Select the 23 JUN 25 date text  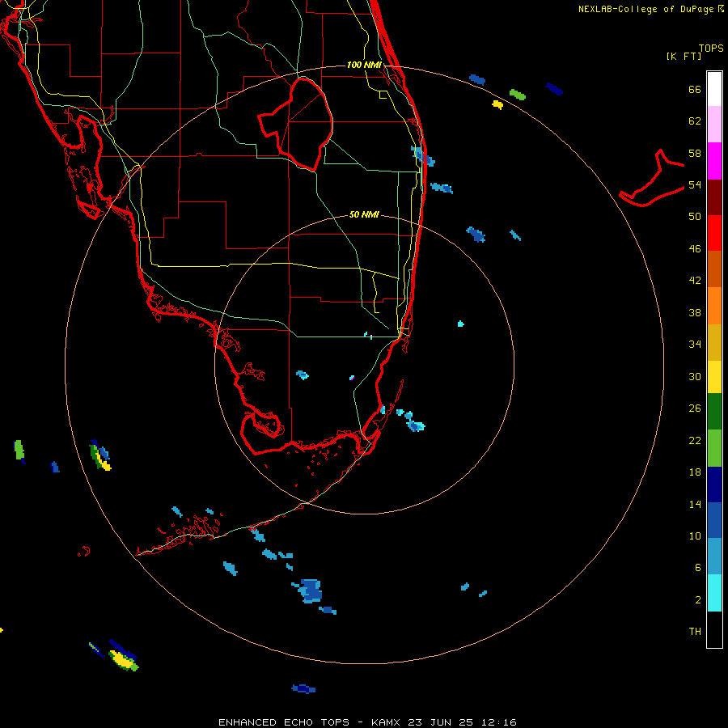coord(440,722)
